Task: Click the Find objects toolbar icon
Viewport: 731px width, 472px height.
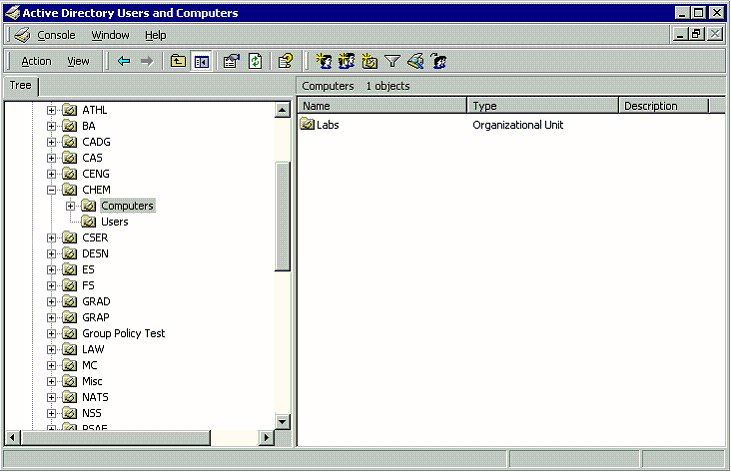Action: coord(415,61)
